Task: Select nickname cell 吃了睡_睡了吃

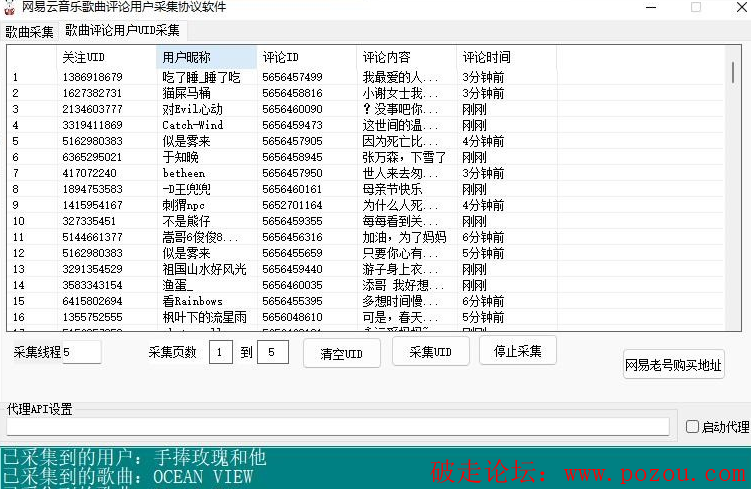Action: [x=201, y=77]
